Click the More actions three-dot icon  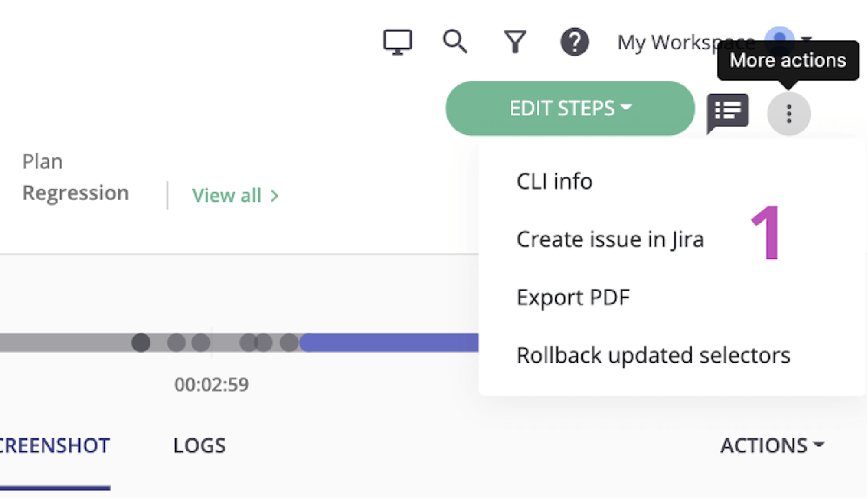click(x=788, y=113)
